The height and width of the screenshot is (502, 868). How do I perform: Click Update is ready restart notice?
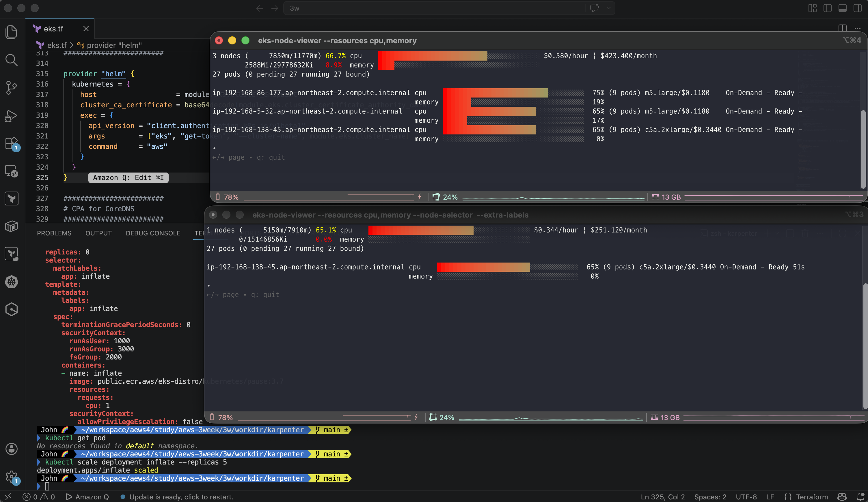click(x=177, y=497)
